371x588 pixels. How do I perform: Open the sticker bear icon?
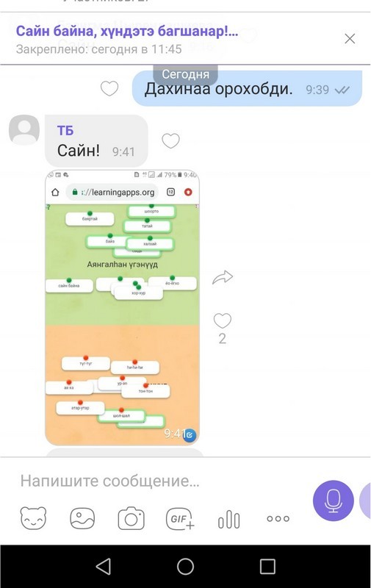coord(33,518)
